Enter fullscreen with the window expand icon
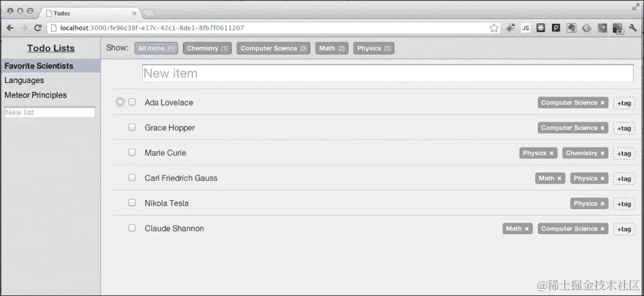644x296 pixels. pos(636,6)
